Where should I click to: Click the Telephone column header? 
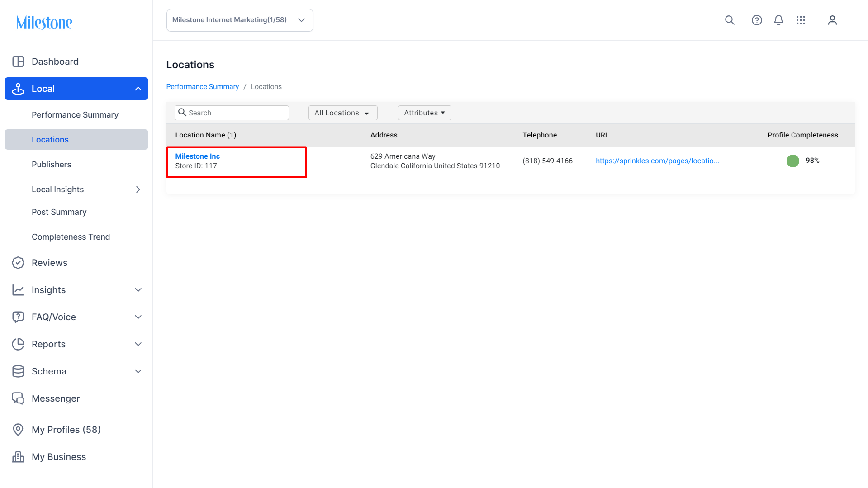(x=540, y=135)
